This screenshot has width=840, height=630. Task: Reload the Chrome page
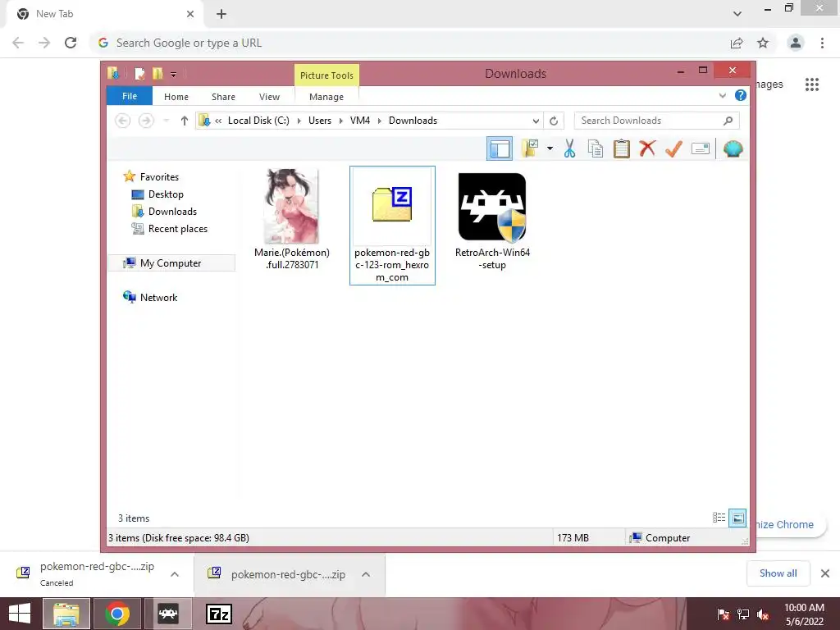tap(71, 43)
